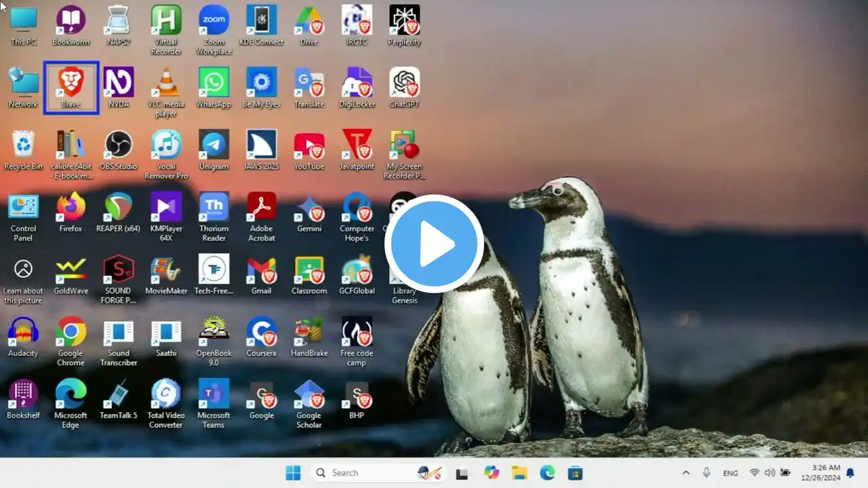Open the volume control in system tray
The image size is (868, 488).
[x=770, y=473]
